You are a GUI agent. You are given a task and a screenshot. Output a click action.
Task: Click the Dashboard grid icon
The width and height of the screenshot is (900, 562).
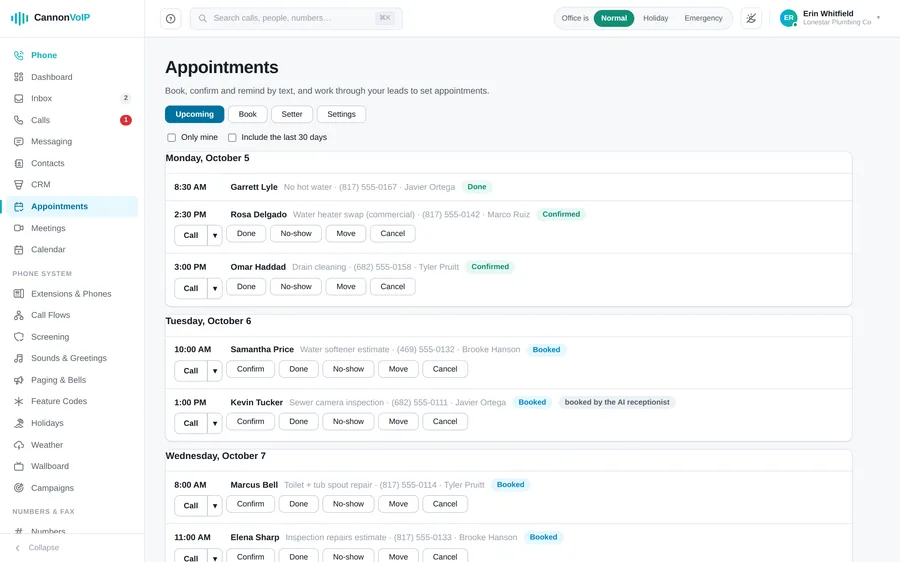[x=19, y=77]
